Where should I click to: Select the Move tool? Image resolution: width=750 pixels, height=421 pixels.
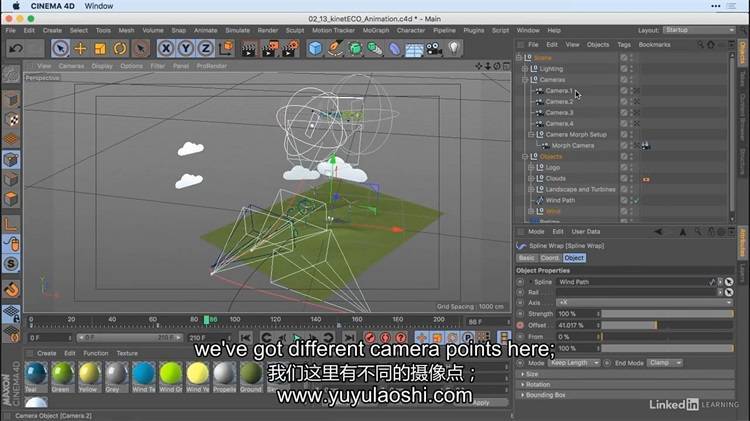point(80,48)
